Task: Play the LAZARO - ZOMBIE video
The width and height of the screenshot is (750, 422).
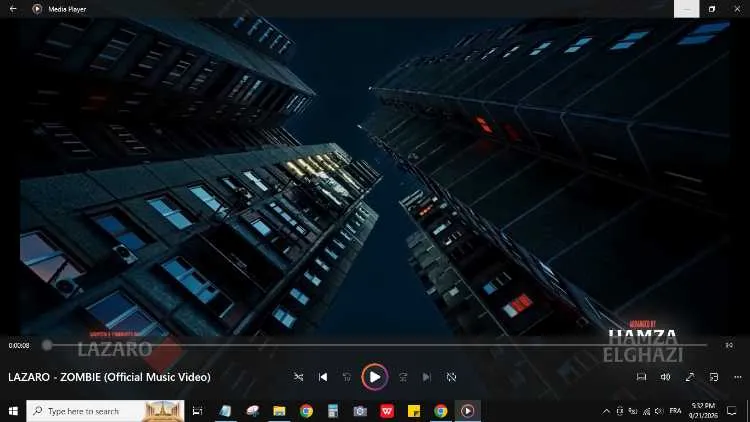Action: pos(375,377)
